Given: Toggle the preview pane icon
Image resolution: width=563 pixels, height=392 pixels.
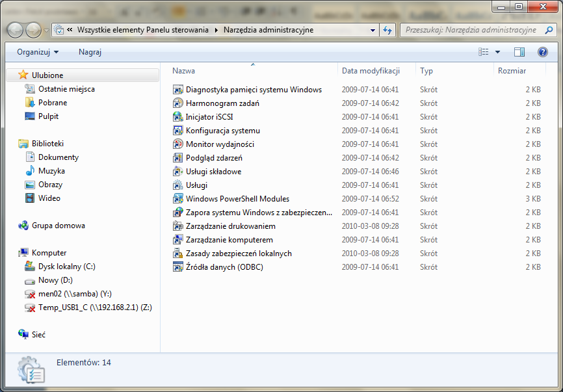Looking at the screenshot, I should pyautogui.click(x=519, y=52).
